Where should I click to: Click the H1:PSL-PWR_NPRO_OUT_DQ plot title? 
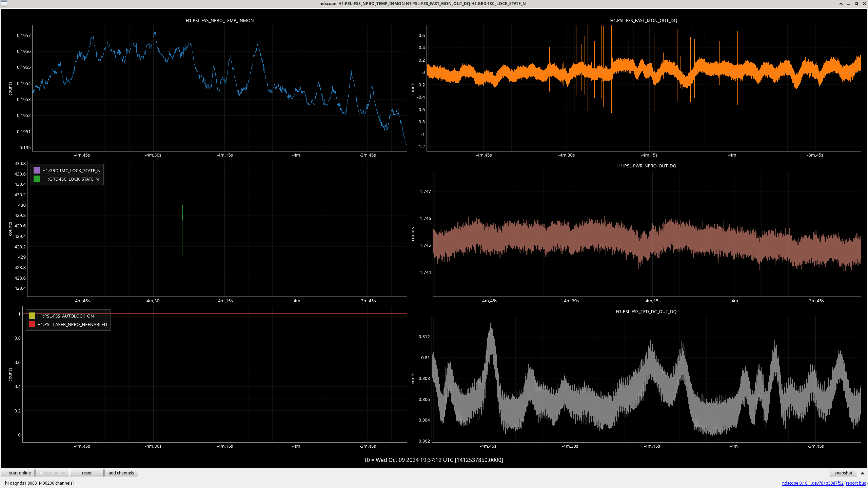coord(647,166)
